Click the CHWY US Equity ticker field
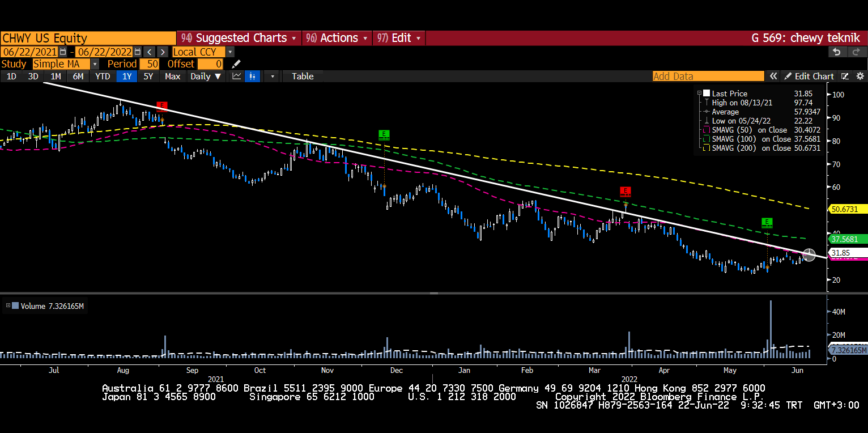868x433 pixels. pos(88,38)
